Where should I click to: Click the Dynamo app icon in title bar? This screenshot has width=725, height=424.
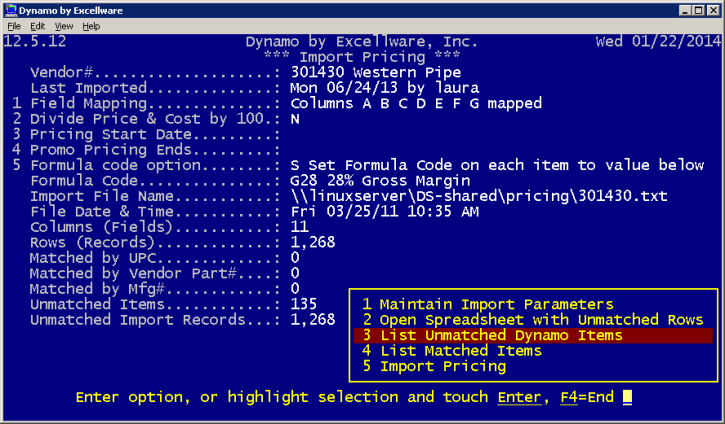click(x=11, y=10)
